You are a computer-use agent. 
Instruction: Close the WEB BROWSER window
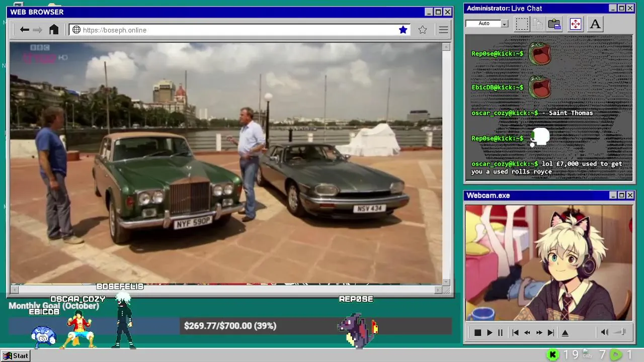[x=447, y=12]
